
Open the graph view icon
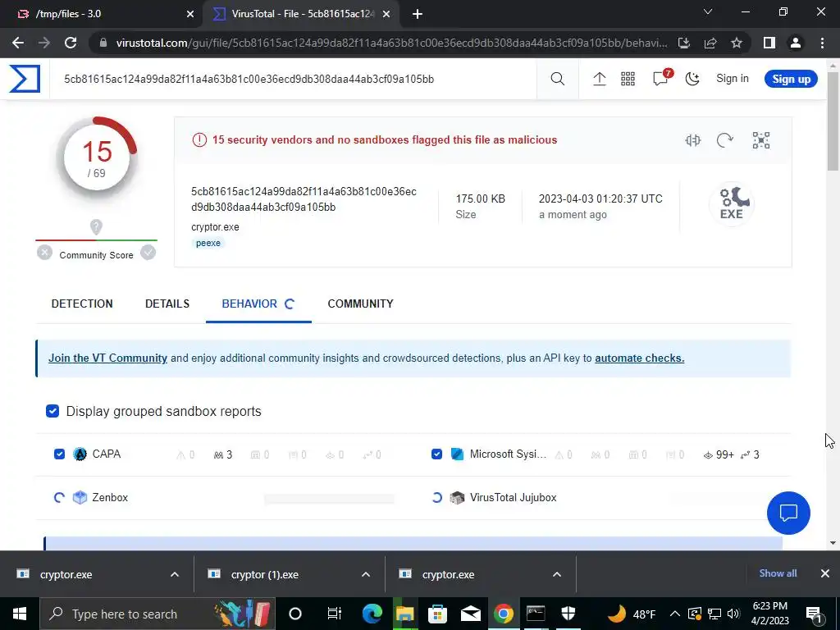pos(760,140)
